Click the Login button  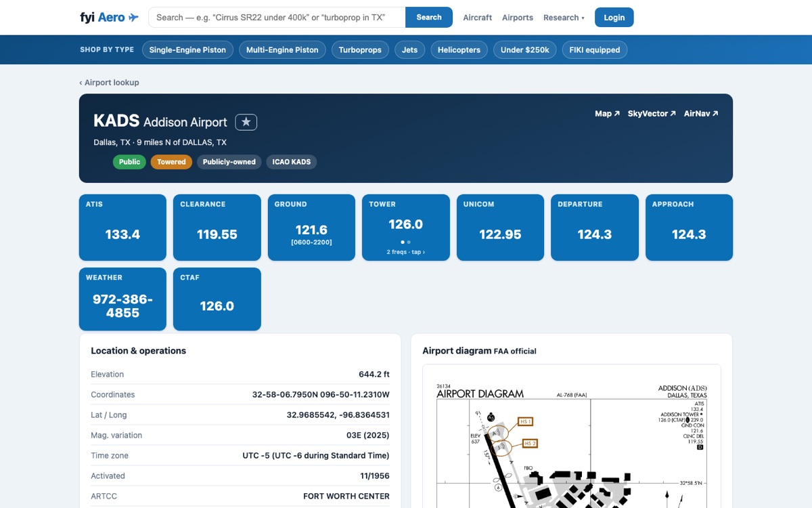pos(614,18)
